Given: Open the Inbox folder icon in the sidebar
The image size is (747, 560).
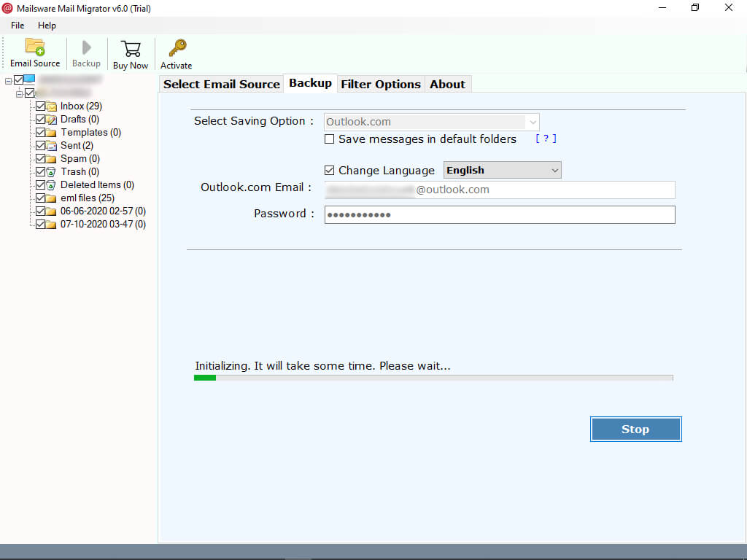Looking at the screenshot, I should point(50,106).
